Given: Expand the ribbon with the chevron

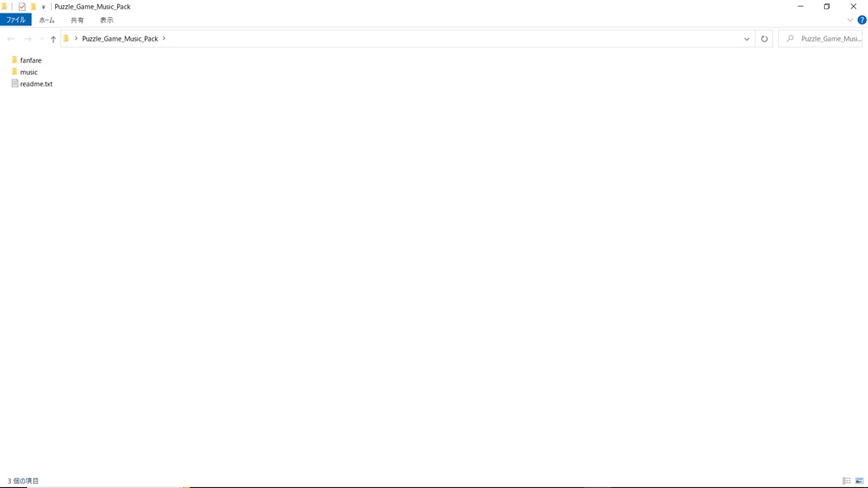Looking at the screenshot, I should pyautogui.click(x=849, y=20).
